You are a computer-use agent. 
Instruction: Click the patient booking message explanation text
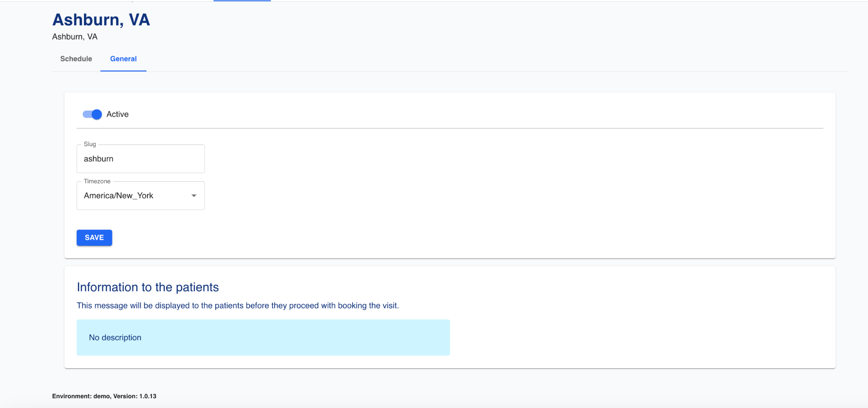point(237,305)
